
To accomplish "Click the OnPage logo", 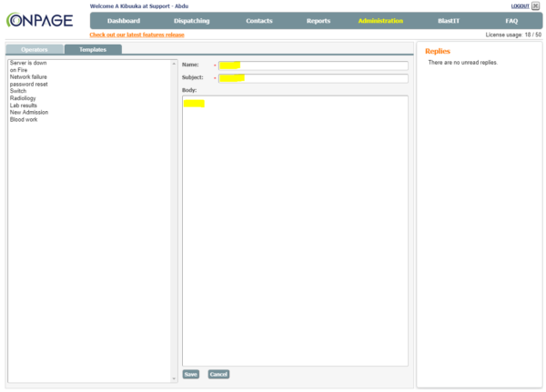I will click(40, 20).
